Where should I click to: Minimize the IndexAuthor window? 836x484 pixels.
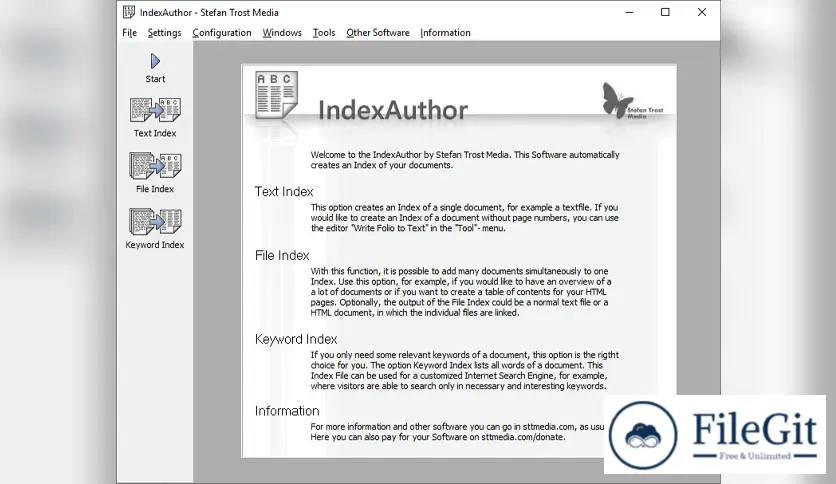pos(630,12)
